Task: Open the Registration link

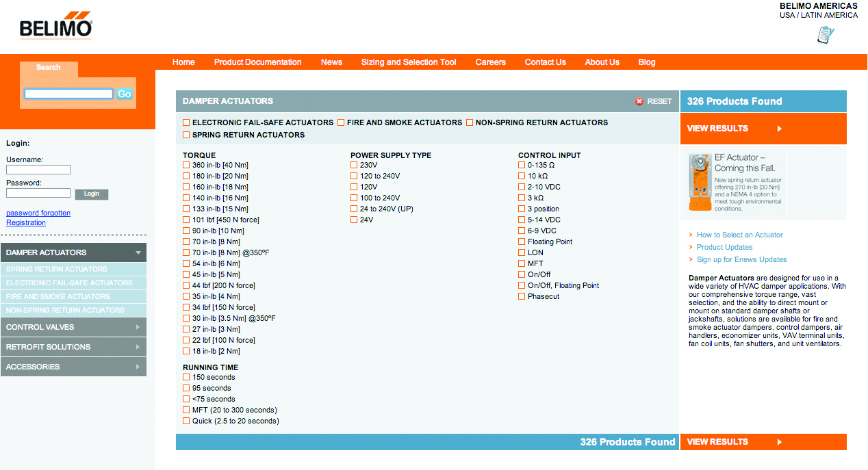Action: pos(26,222)
